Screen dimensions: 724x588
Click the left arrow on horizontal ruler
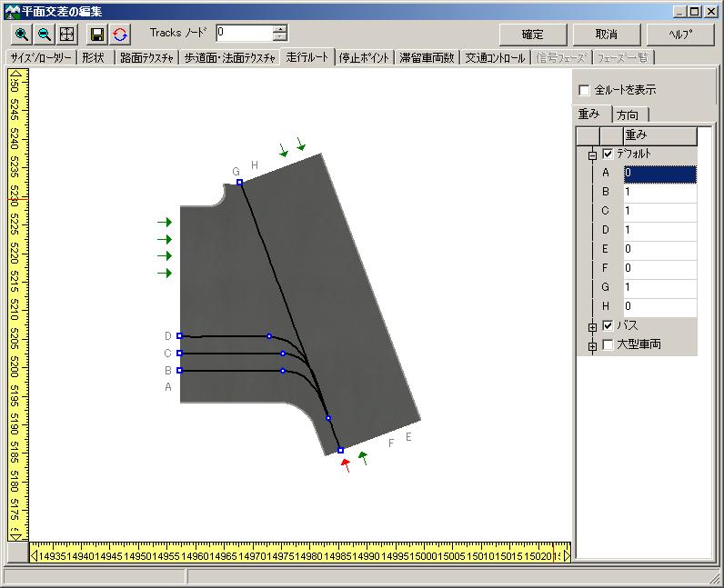coord(35,553)
